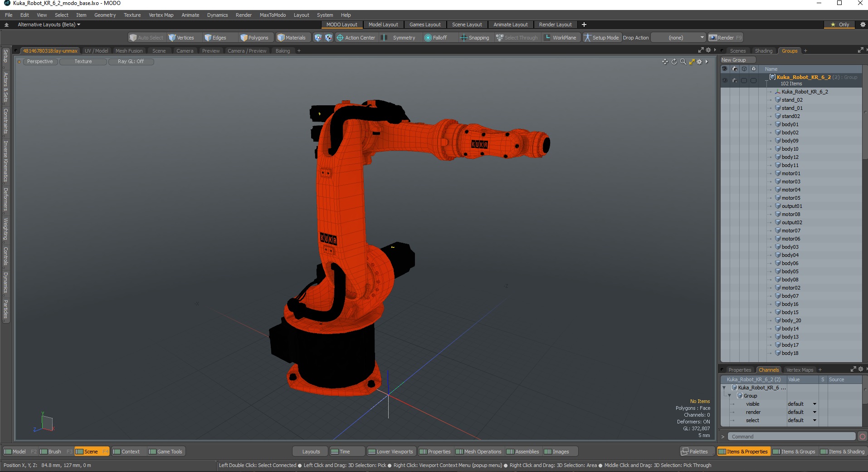Select body_20 item in Groups list
This screenshot has height=472, width=868.
coord(791,320)
